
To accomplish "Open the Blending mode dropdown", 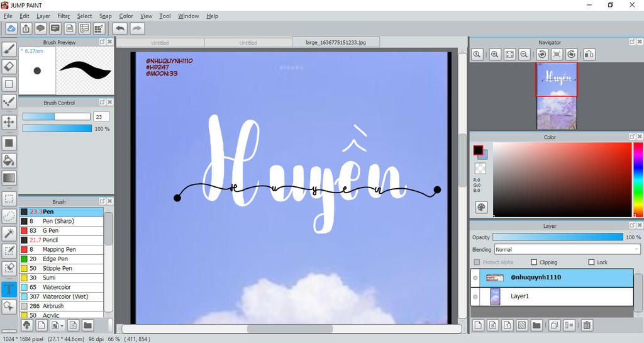I will [x=567, y=249].
